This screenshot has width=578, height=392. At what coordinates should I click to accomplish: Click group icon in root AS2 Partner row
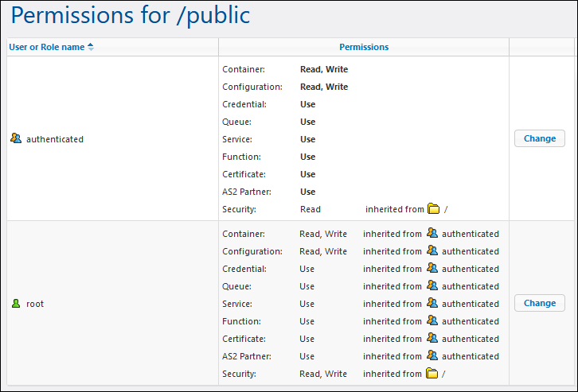432,356
